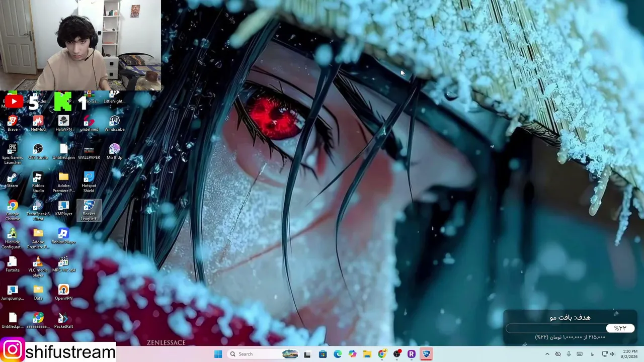Expand the hidden system tray icons
Screen dimensions: 644x362
(547, 354)
